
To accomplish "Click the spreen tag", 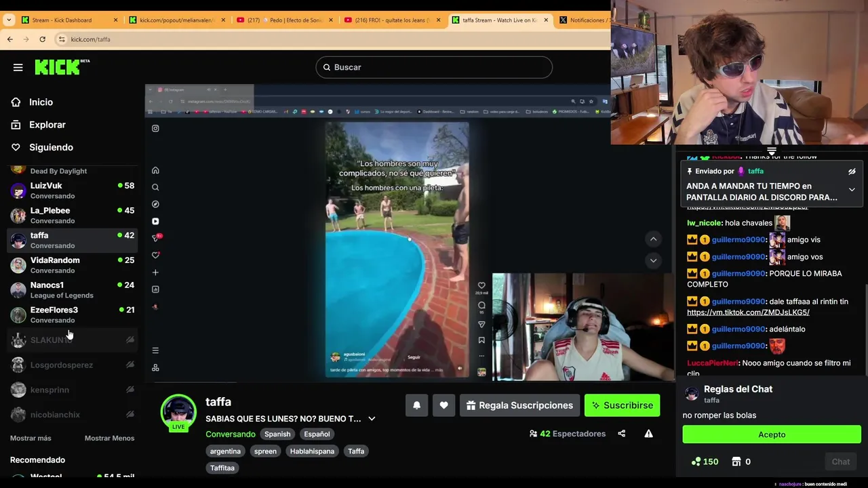I will click(265, 451).
